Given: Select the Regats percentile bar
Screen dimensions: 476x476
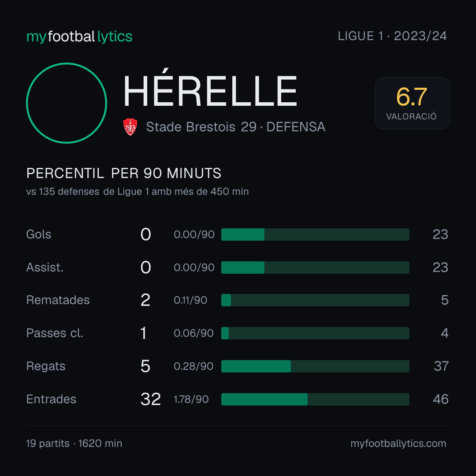Looking at the screenshot, I should click(315, 366).
